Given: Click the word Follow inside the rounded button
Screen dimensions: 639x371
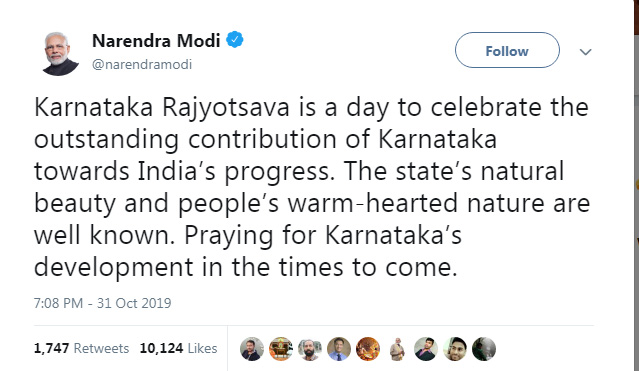Looking at the screenshot, I should (507, 51).
